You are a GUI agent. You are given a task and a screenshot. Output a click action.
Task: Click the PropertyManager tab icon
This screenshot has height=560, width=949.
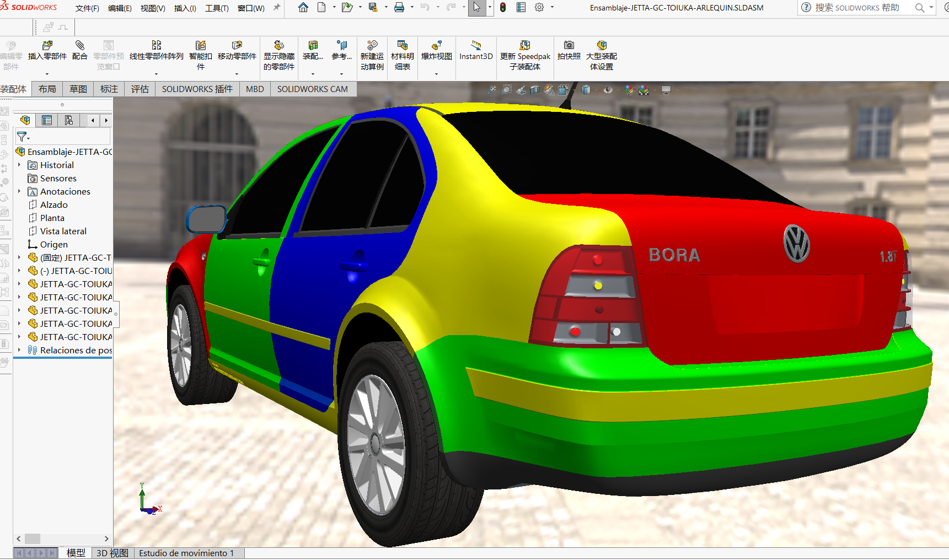point(47,120)
